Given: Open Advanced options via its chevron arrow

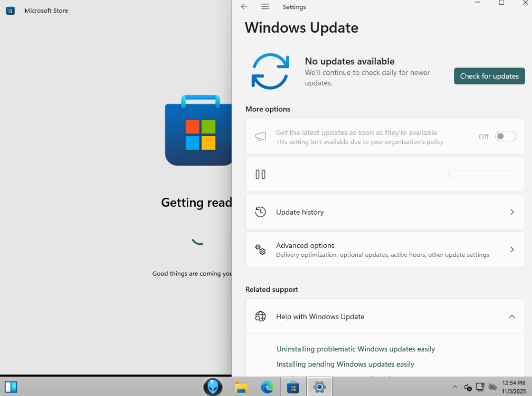Looking at the screenshot, I should (512, 249).
